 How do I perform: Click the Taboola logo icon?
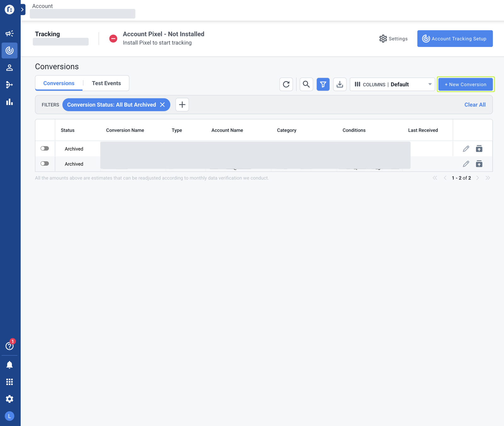tap(9, 9)
